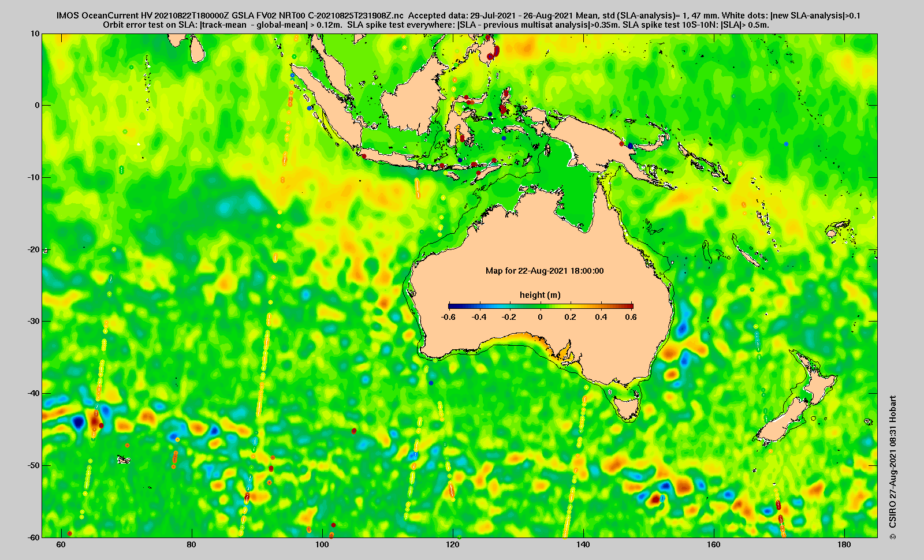Click longitude axis label 80
Screen dimensions: 924x560
(x=191, y=544)
